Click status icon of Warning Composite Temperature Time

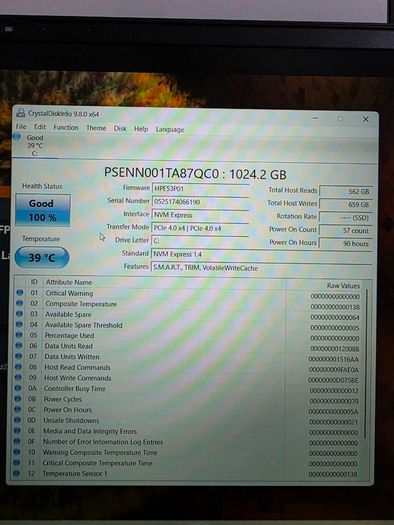click(x=17, y=452)
